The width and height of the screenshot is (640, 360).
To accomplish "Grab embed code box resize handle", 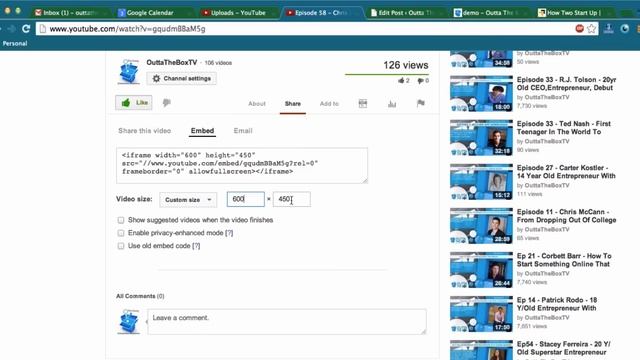I will click(364, 180).
